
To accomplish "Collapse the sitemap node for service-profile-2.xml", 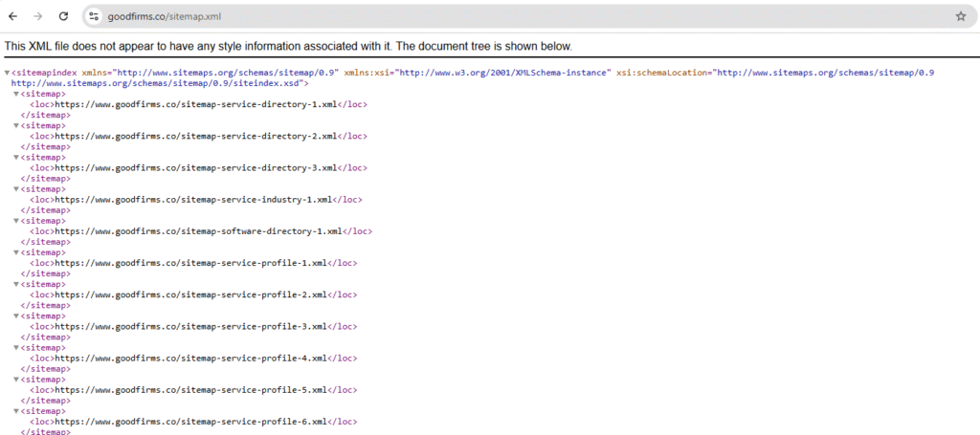I will (x=16, y=285).
